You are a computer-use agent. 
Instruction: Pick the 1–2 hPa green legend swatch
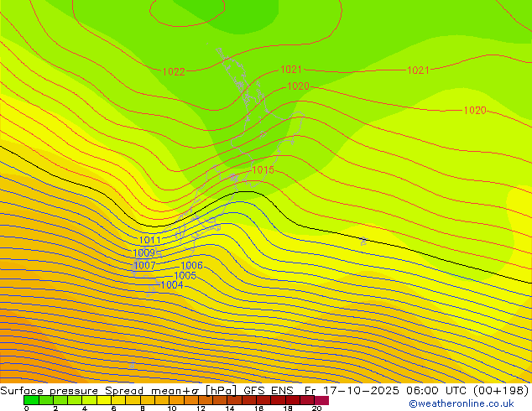click(x=46, y=400)
